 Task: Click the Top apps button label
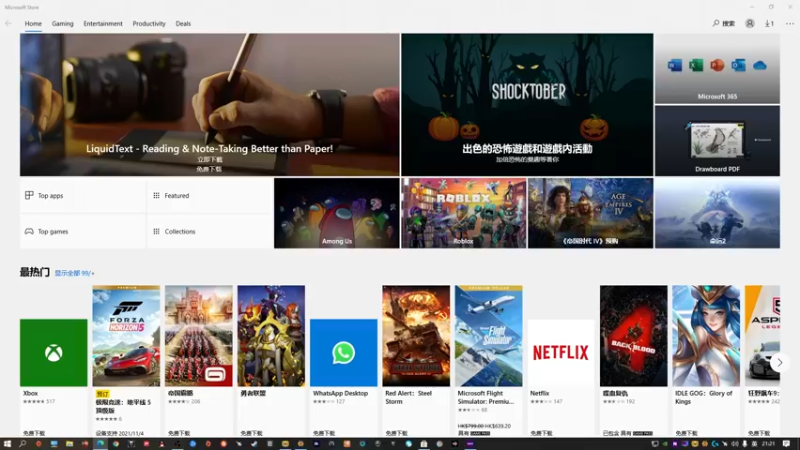tap(51, 195)
